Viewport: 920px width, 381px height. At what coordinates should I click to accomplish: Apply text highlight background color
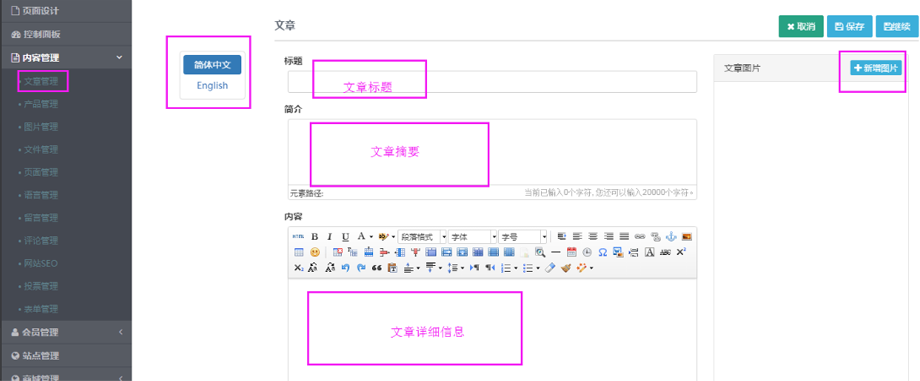(384, 237)
